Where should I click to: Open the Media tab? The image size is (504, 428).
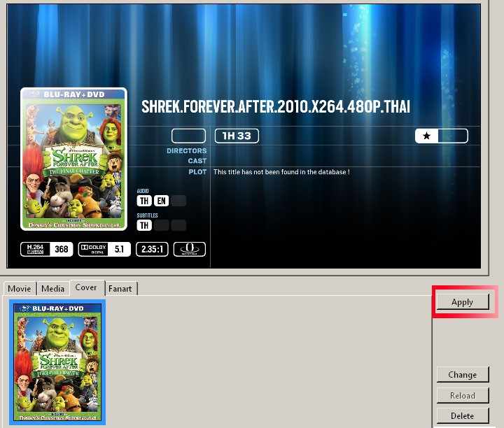53,288
